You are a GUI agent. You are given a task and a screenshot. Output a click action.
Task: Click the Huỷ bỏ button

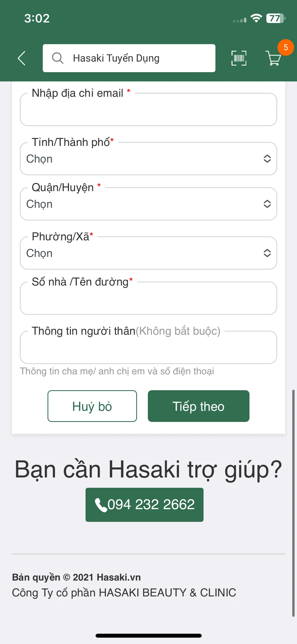pos(92,406)
